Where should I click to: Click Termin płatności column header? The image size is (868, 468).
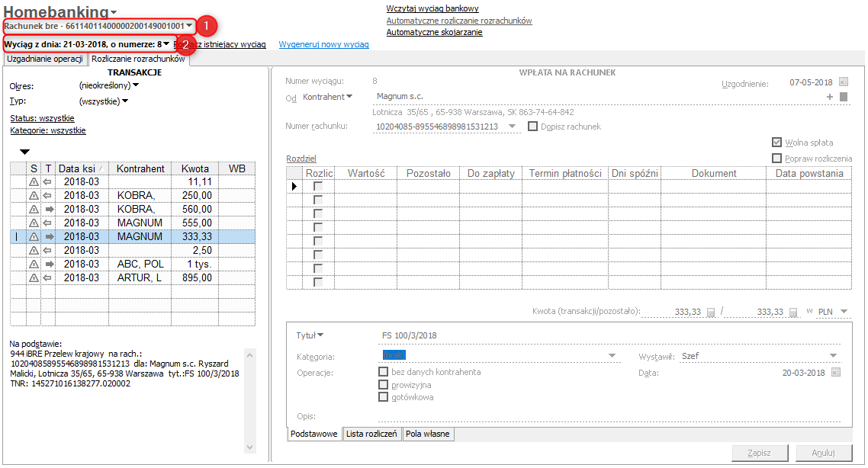565,173
